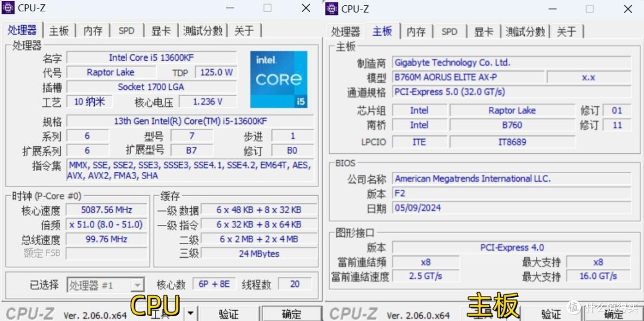644x321 pixels.
Task: Click the Intel Core i5 logo badge
Action: (x=279, y=79)
